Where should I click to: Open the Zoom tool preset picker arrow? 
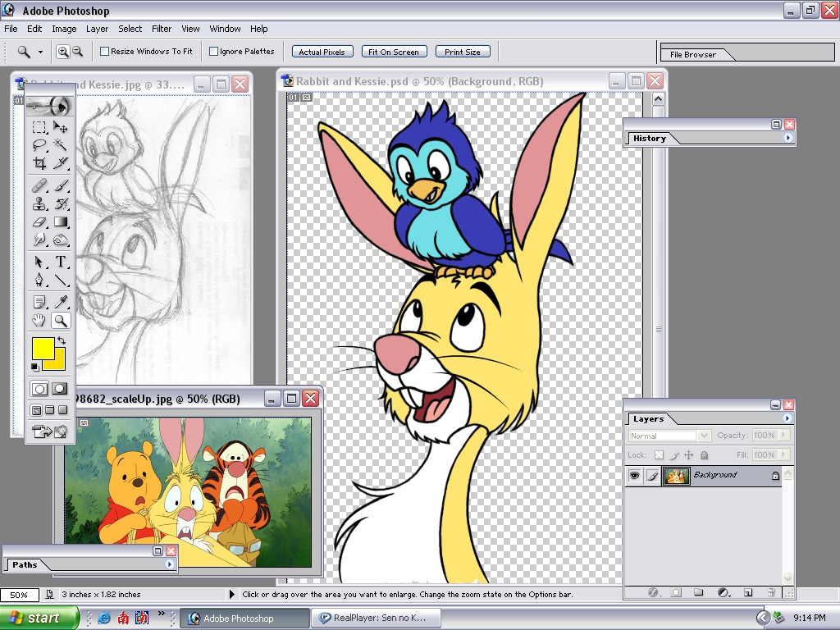tap(40, 52)
